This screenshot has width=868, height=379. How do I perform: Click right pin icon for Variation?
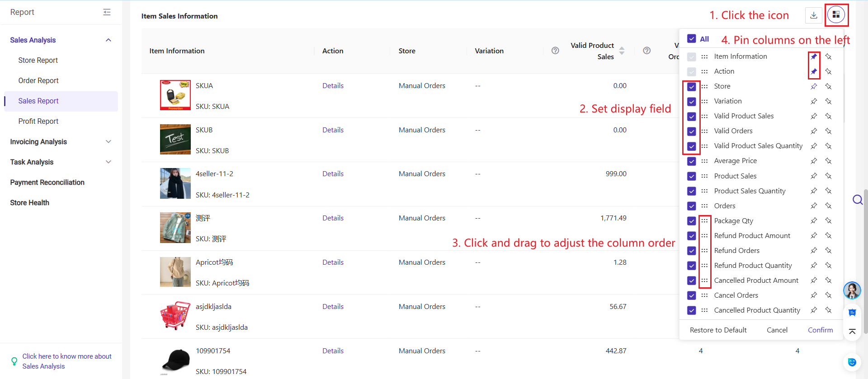828,101
